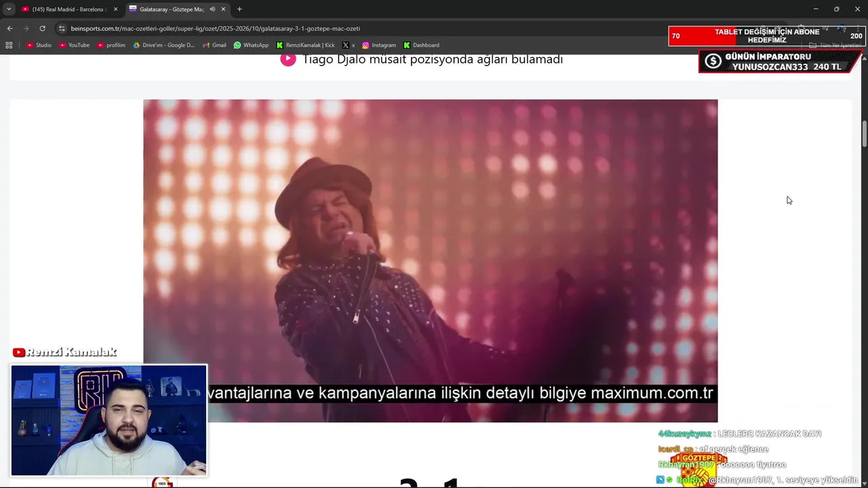Click chat message of gerçek eğlence
Viewport: 868px width, 488px height.
733,449
